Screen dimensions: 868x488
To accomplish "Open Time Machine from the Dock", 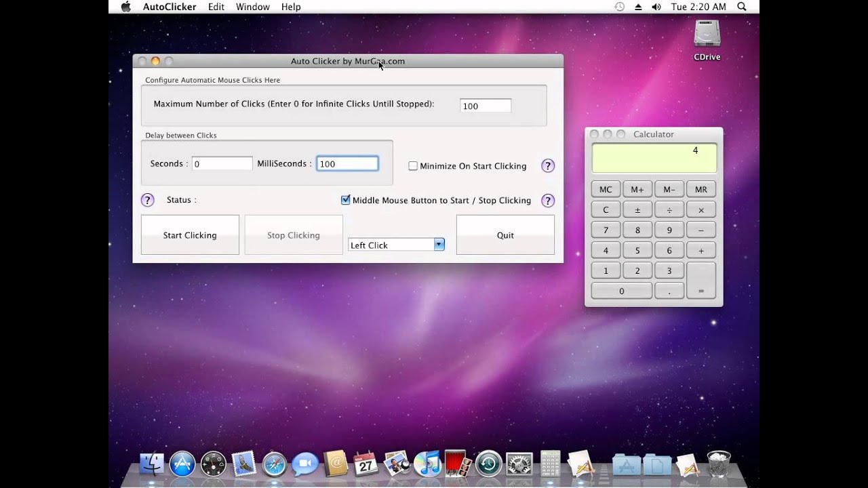I will pos(488,464).
